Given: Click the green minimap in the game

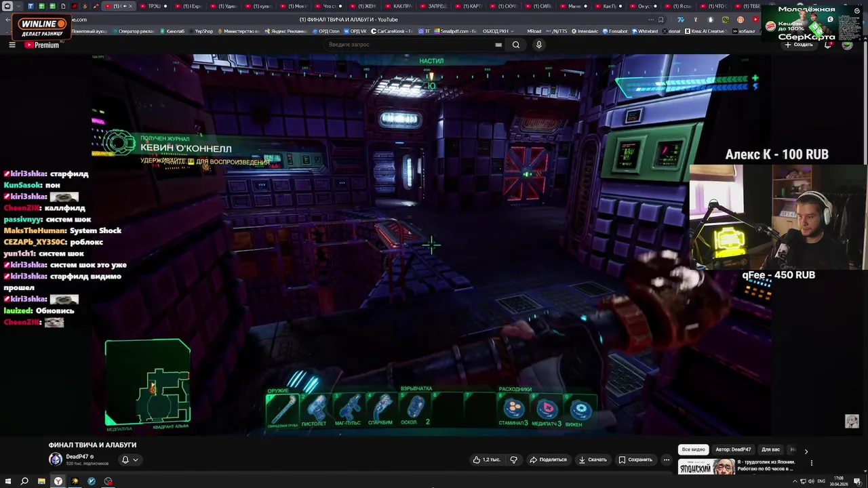Looking at the screenshot, I should point(148,382).
